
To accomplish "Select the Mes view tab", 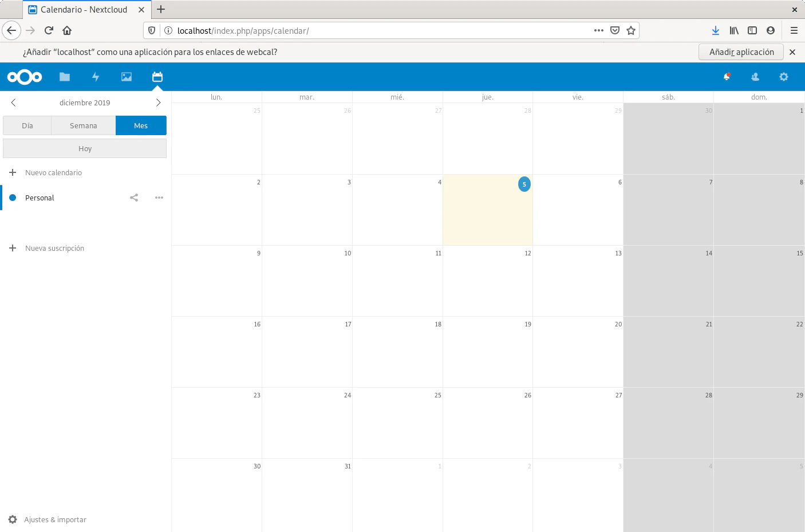I will point(141,125).
